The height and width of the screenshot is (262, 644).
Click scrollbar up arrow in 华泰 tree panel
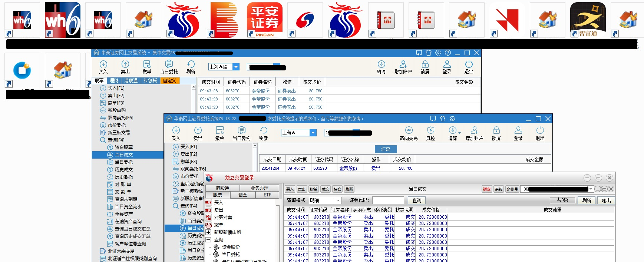tap(255, 146)
